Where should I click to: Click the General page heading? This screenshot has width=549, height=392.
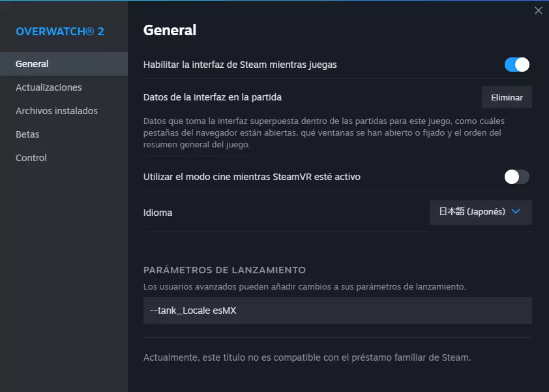(170, 30)
